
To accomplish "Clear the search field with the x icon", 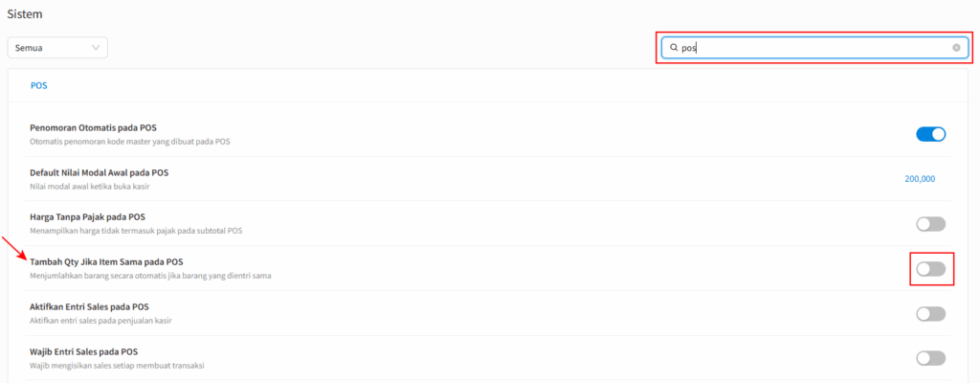I will 956,48.
